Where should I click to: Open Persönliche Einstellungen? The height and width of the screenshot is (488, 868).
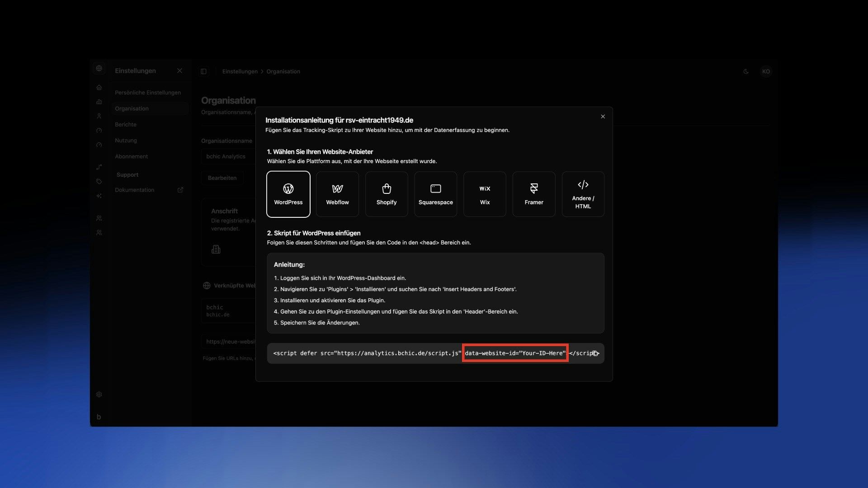pyautogui.click(x=147, y=92)
